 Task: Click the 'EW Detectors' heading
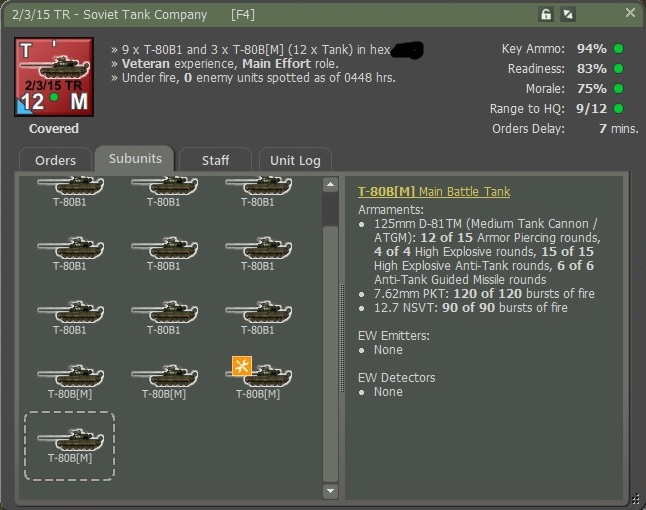[397, 378]
